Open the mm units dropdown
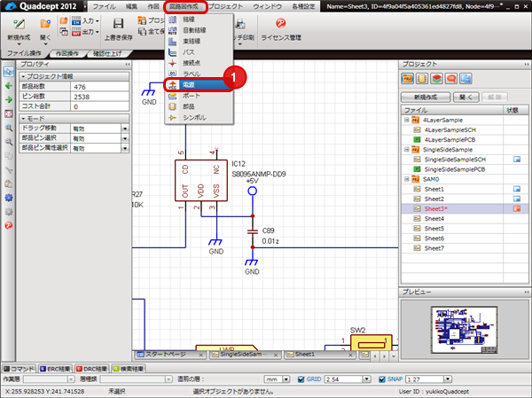Image resolution: width=532 pixels, height=398 pixels. pyautogui.click(x=286, y=379)
